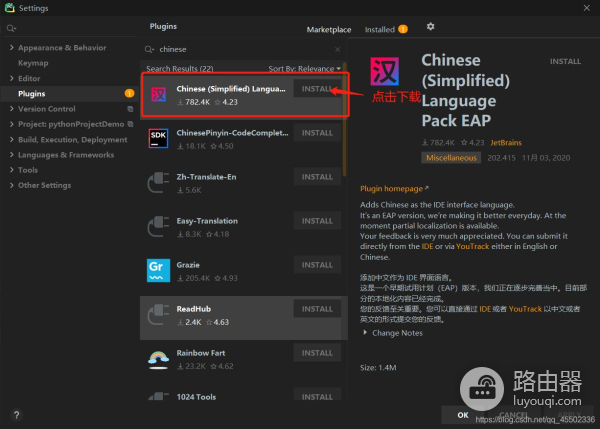Select Chinese Simplified Language Pack icon in list
This screenshot has height=429, width=600.
tap(158, 94)
